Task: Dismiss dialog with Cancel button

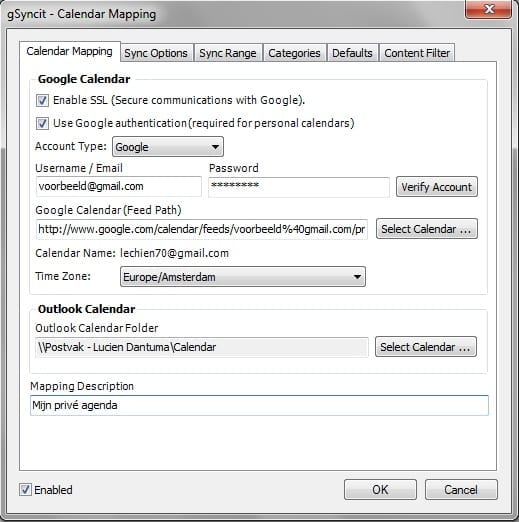Action: tap(461, 490)
